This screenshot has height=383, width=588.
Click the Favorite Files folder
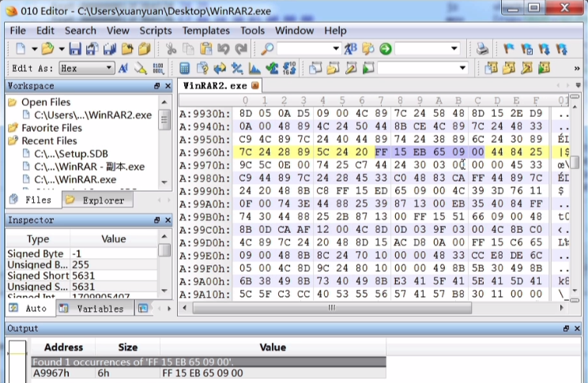click(51, 128)
